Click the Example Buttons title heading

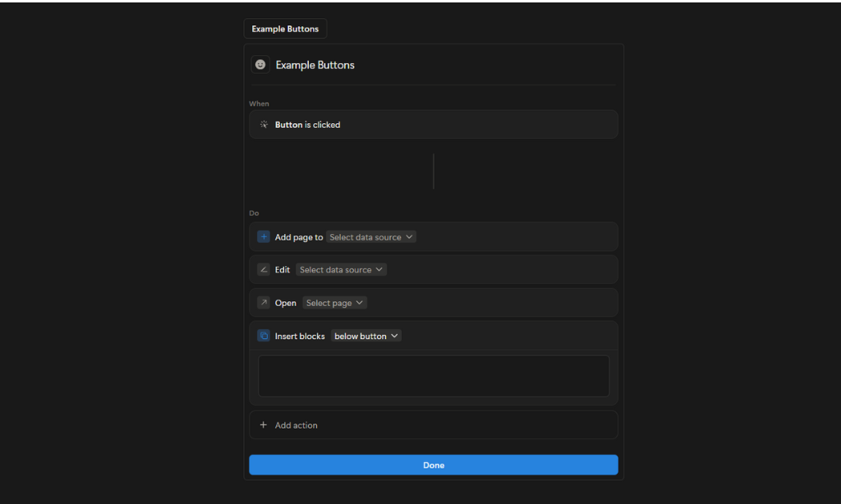point(316,64)
